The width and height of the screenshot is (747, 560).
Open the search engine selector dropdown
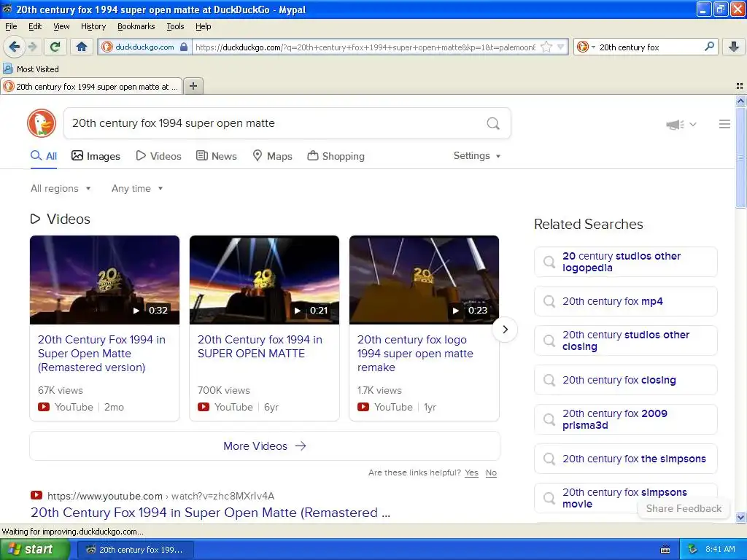click(586, 47)
